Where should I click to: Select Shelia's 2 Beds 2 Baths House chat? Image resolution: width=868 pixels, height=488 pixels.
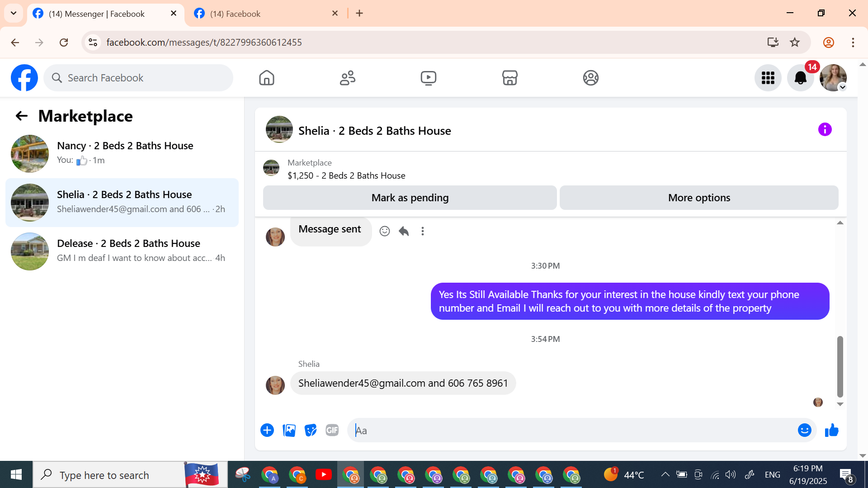(x=122, y=203)
